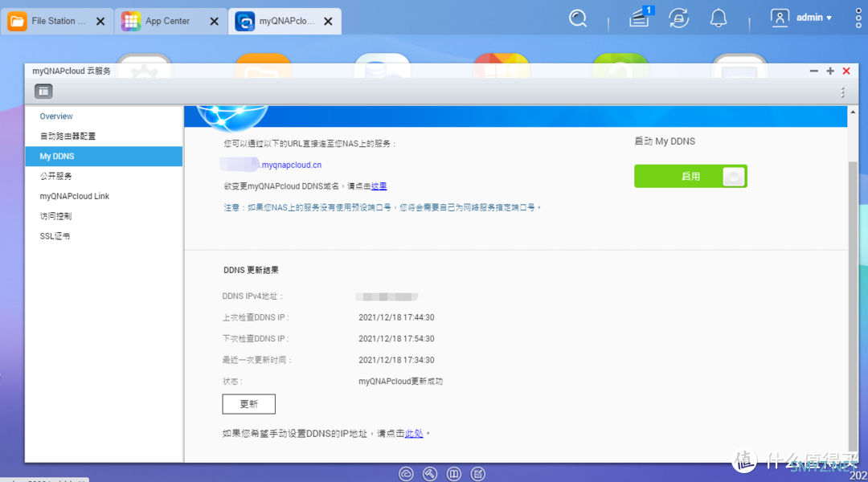
Task: Open the top-right more options dots
Action: (x=858, y=18)
